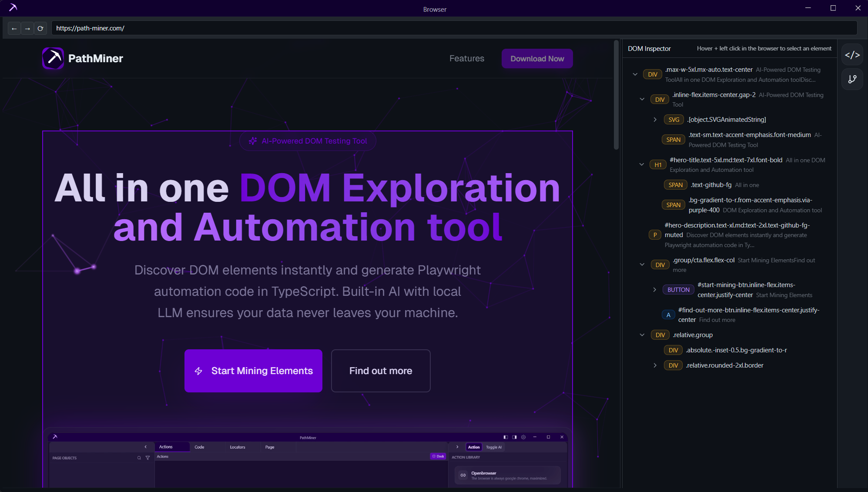Screen dimensions: 868x492
Task: Reload the page using the refresh icon
Action: pos(40,28)
